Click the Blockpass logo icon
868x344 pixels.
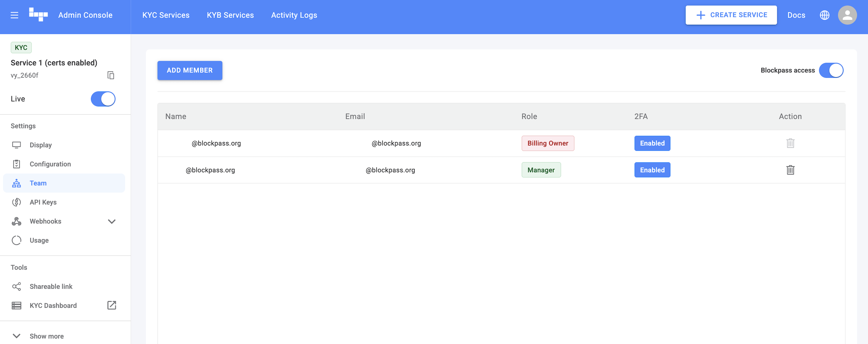pos(38,15)
